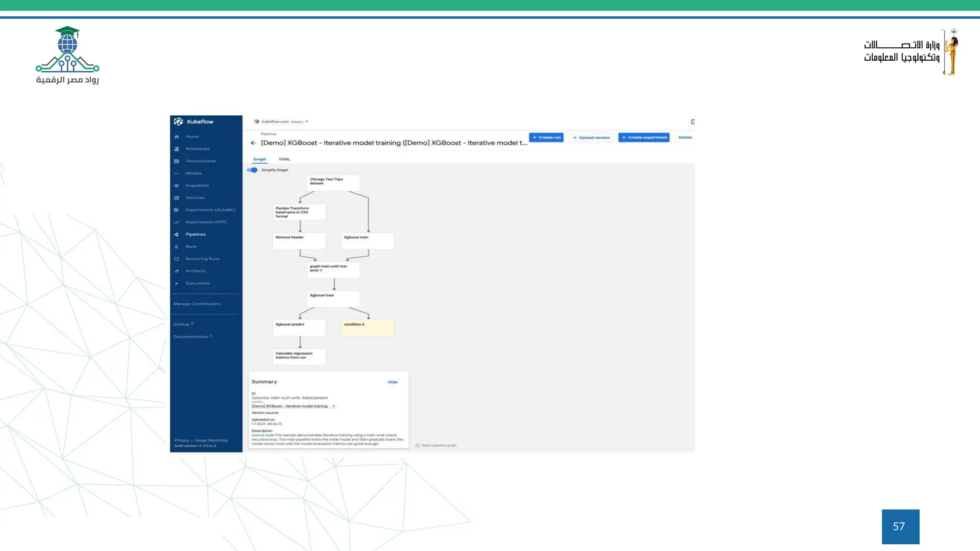Click the Snapshots sidebar icon
The image size is (980, 551).
pos(177,186)
